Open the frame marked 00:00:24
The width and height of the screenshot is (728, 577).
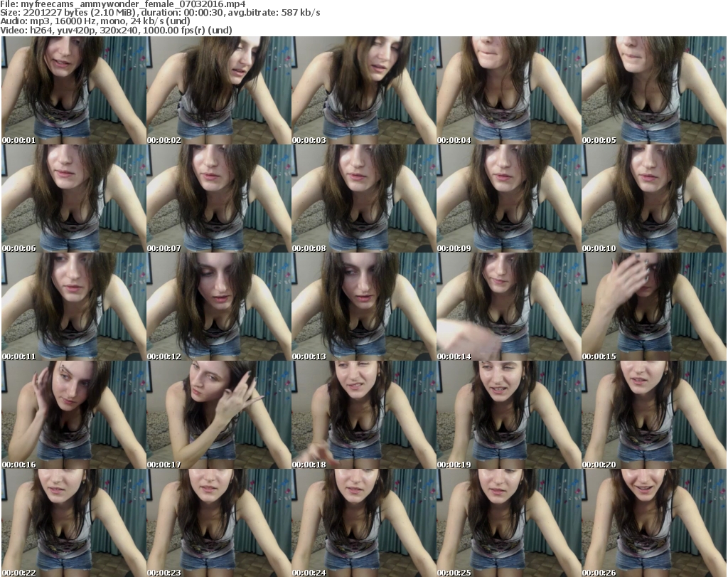(363, 523)
